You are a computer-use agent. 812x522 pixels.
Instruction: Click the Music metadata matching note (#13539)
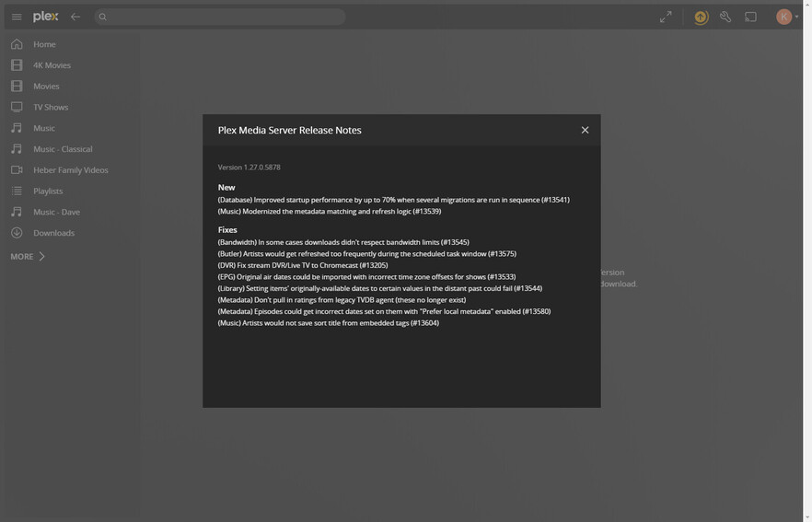(330, 212)
